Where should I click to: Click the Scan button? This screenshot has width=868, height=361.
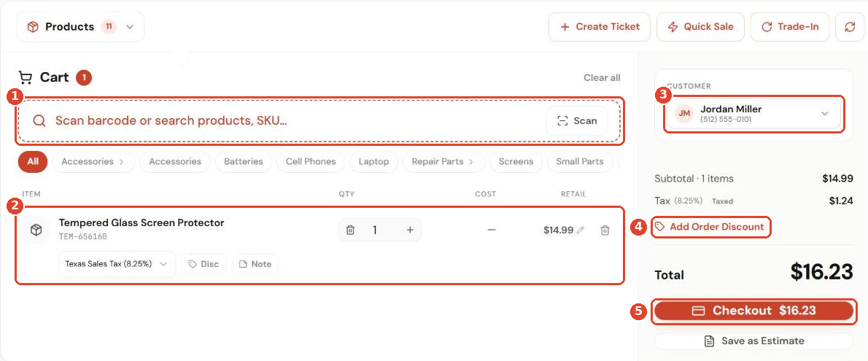click(x=576, y=121)
